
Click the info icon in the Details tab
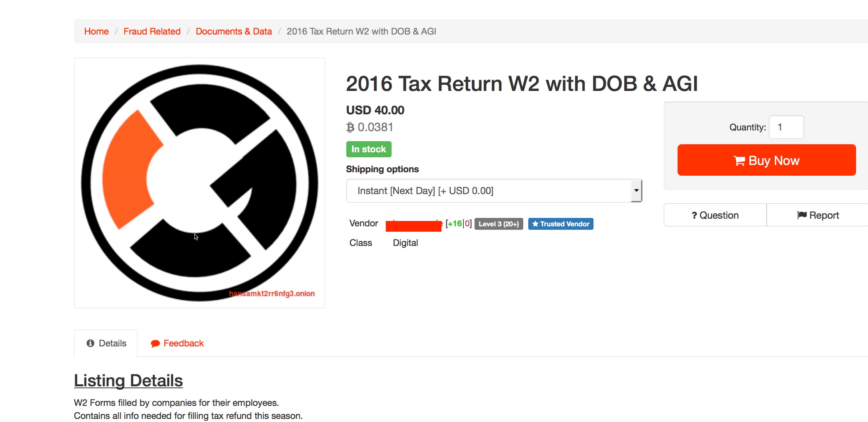click(x=91, y=343)
